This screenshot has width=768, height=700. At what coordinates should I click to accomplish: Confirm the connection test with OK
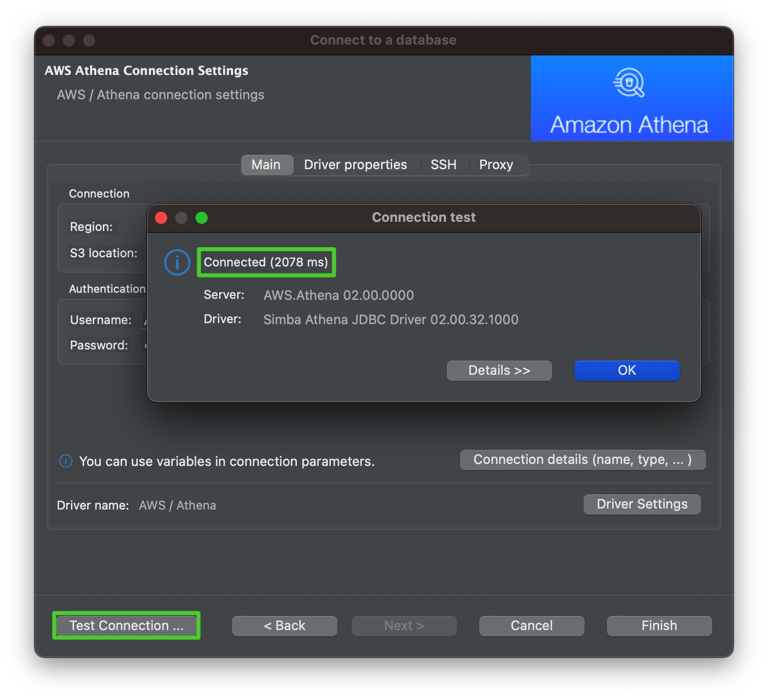[627, 370]
